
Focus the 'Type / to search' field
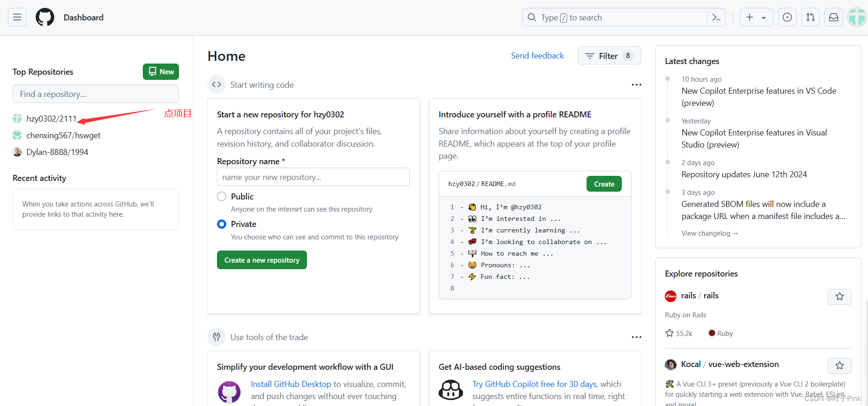tap(624, 17)
